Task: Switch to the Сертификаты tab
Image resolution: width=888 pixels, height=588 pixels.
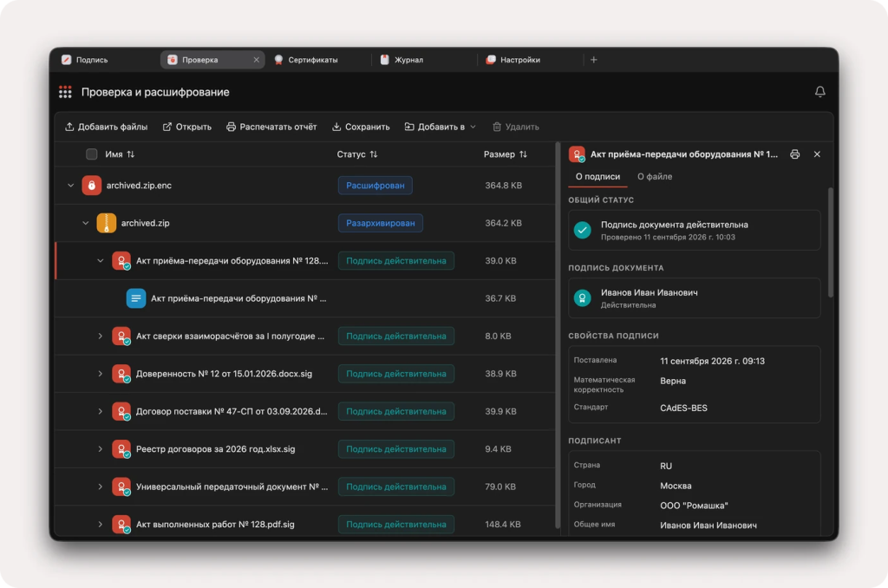Action: (x=319, y=60)
